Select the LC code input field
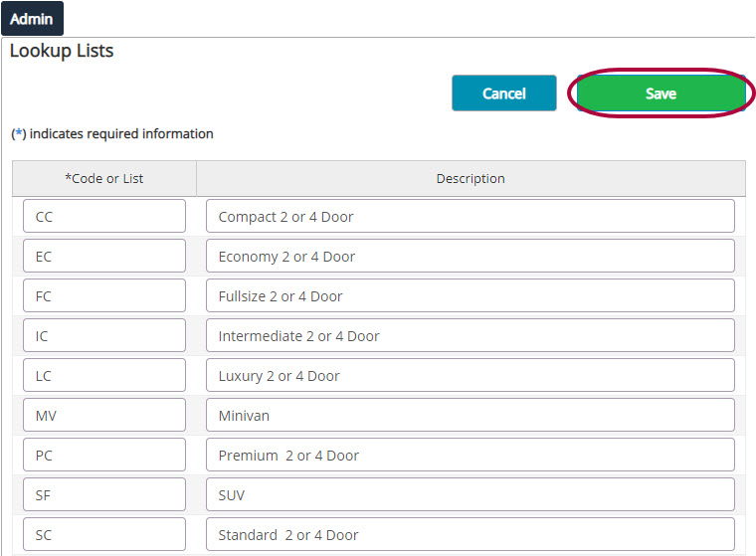 104,375
